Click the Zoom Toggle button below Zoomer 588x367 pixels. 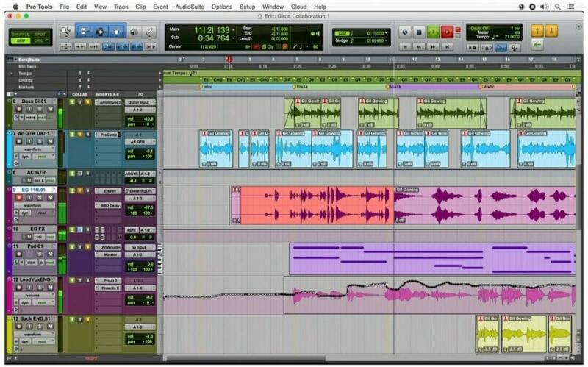(66, 46)
